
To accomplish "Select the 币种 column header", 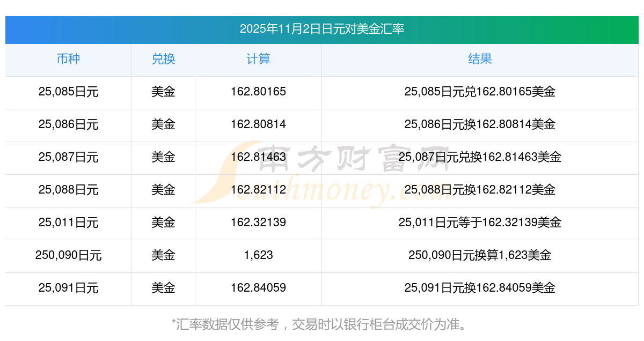I will pyautogui.click(x=68, y=59).
